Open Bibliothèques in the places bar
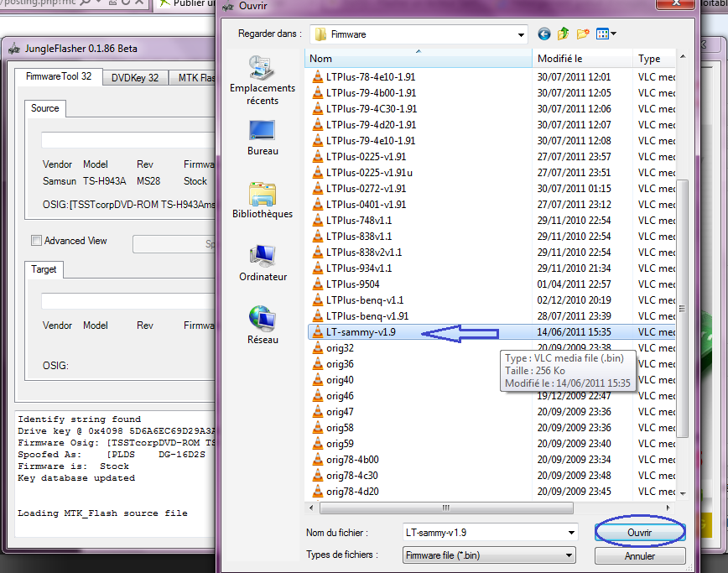 click(x=263, y=201)
